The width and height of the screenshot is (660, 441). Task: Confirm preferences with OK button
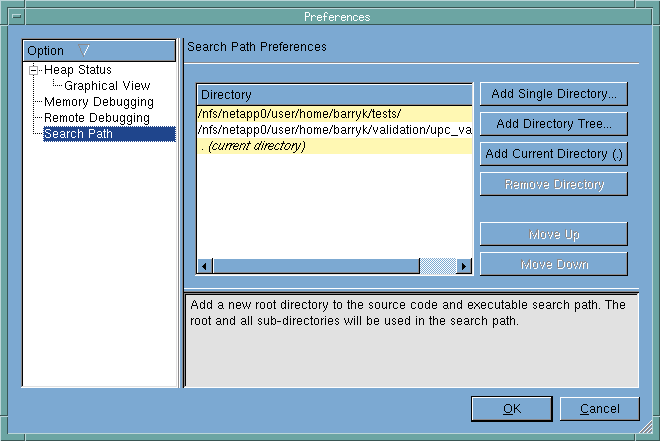511,409
